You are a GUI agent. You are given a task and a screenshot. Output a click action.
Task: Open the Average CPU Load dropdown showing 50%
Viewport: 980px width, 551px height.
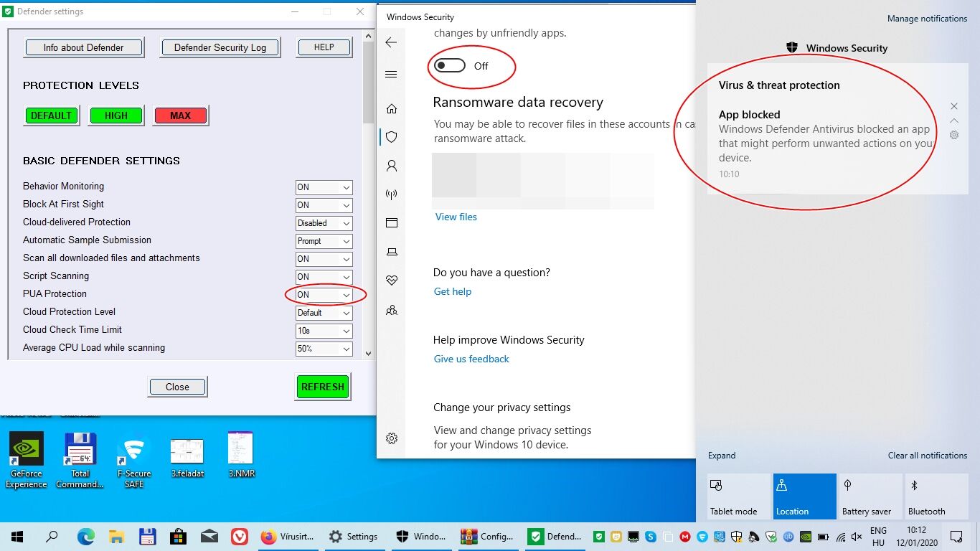point(324,349)
